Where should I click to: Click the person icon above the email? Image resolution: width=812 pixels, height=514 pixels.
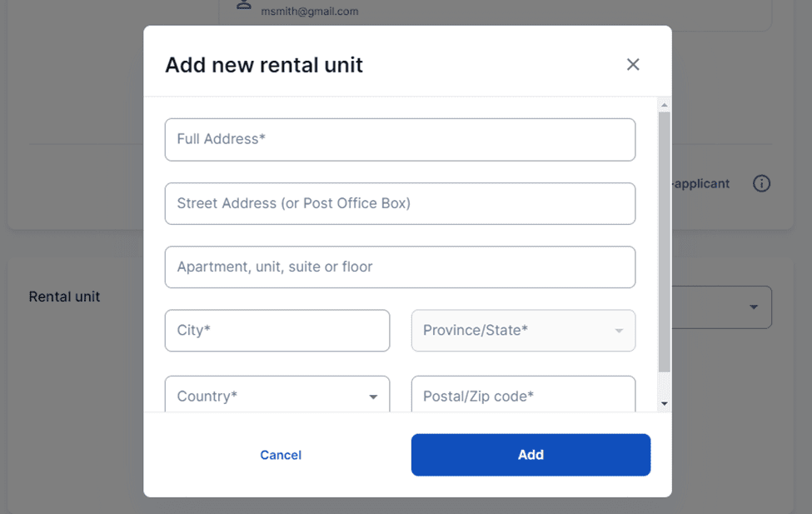(243, 3)
